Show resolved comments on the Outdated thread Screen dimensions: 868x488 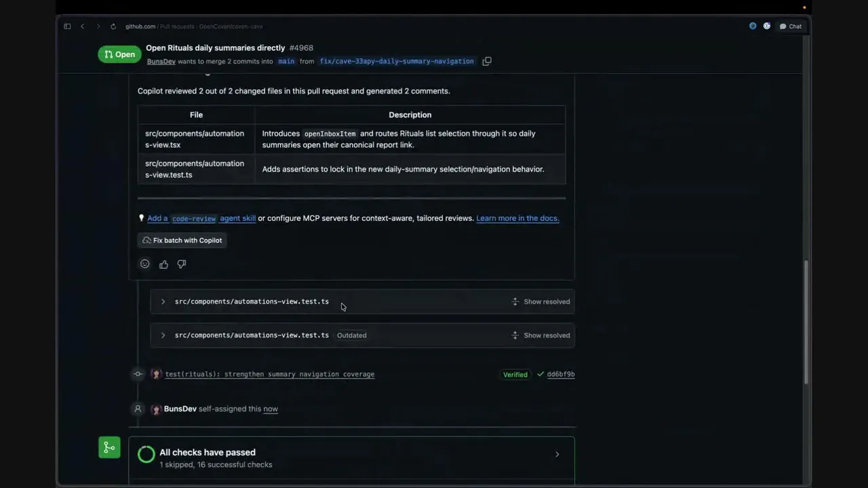(x=540, y=335)
